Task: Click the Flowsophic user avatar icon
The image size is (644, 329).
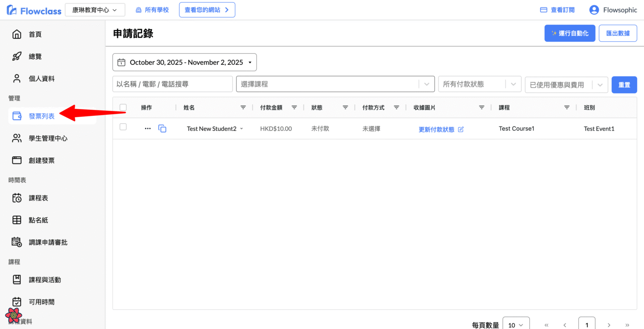Action: tap(594, 10)
